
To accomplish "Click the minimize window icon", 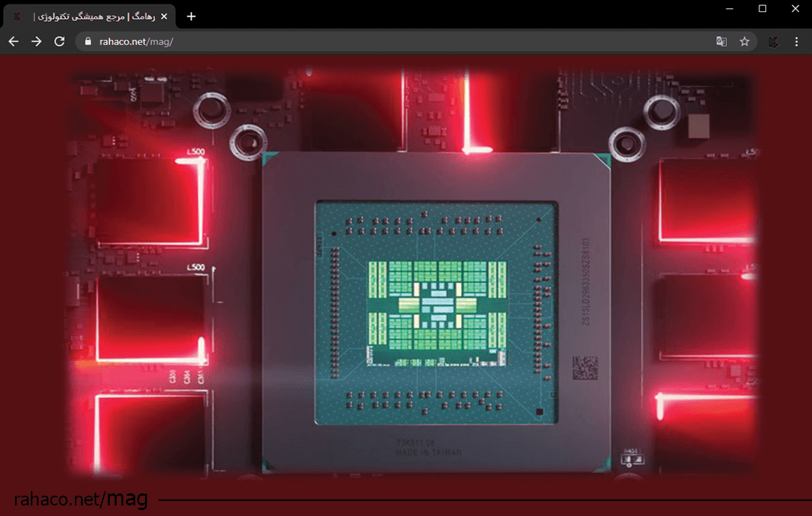I will pyautogui.click(x=729, y=8).
